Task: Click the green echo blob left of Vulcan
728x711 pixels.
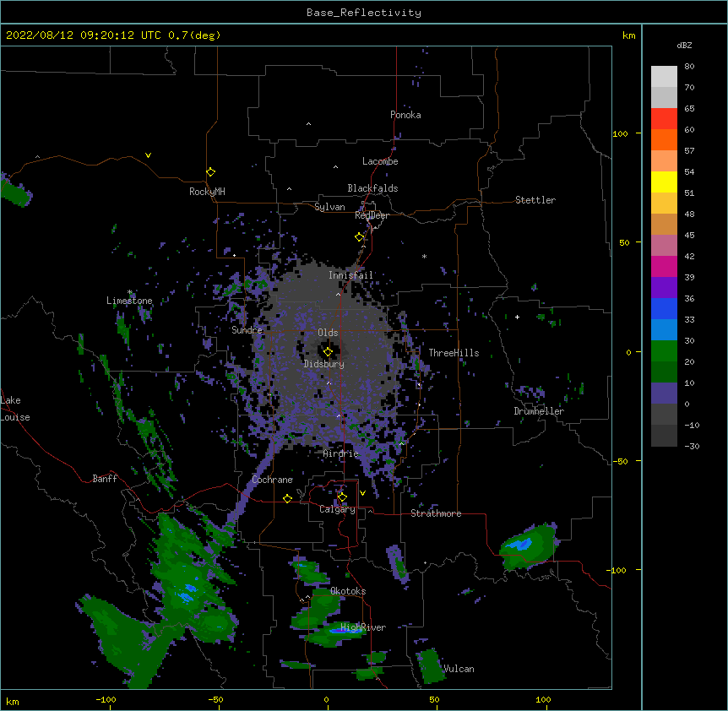Action: click(431, 666)
